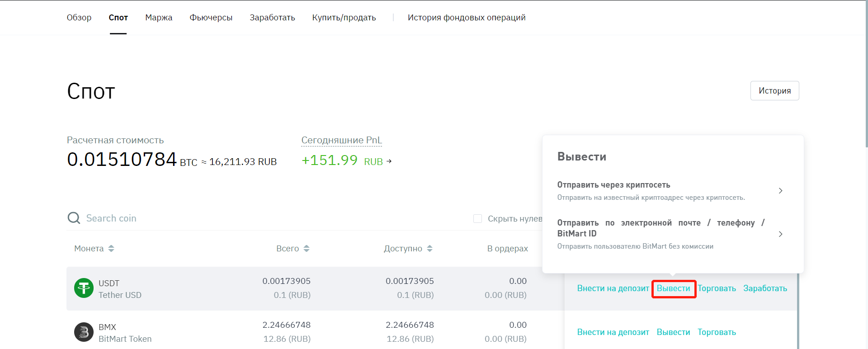868x349 pixels.
Task: Click BMX total 2.24666748 under Всего
Action: [x=287, y=325]
